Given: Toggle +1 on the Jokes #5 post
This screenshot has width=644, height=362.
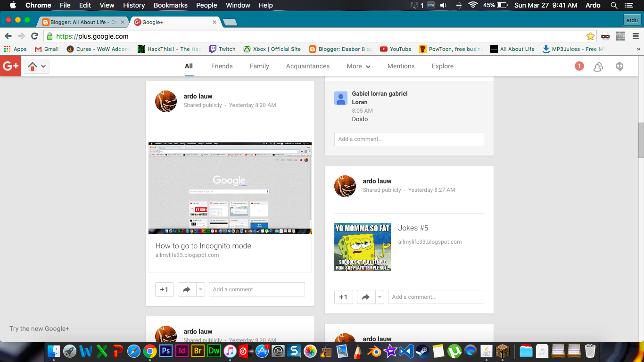Looking at the screenshot, I should coord(343,297).
